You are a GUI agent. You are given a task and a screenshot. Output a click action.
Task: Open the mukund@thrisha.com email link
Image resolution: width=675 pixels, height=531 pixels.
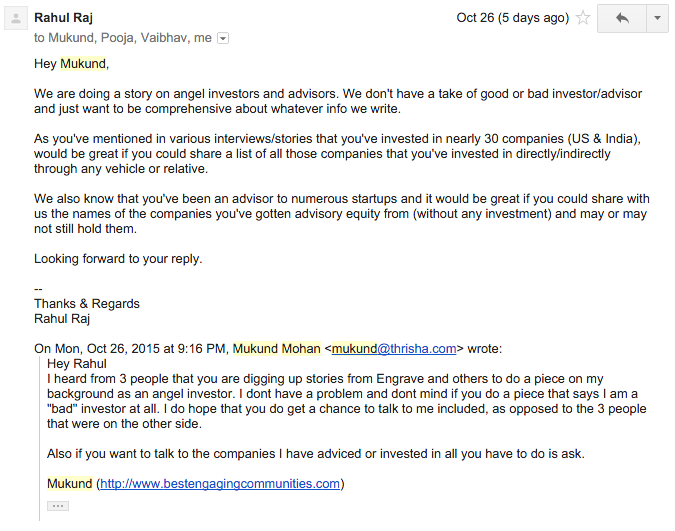pos(394,349)
